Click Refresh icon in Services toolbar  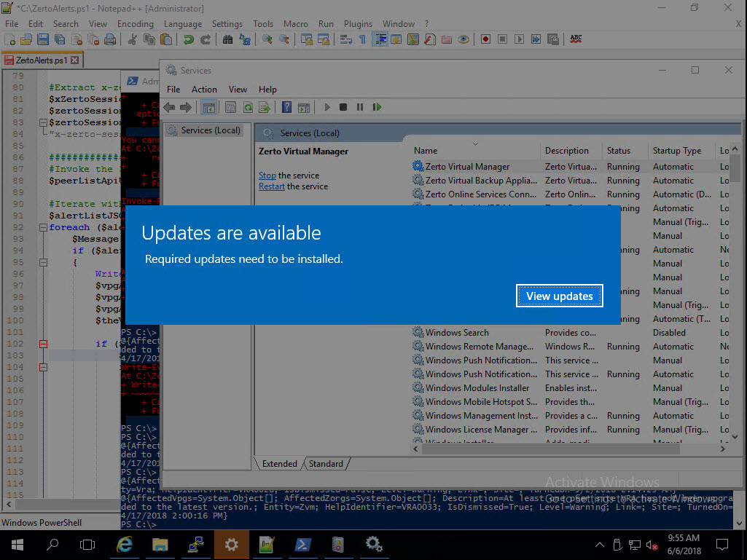tap(248, 107)
